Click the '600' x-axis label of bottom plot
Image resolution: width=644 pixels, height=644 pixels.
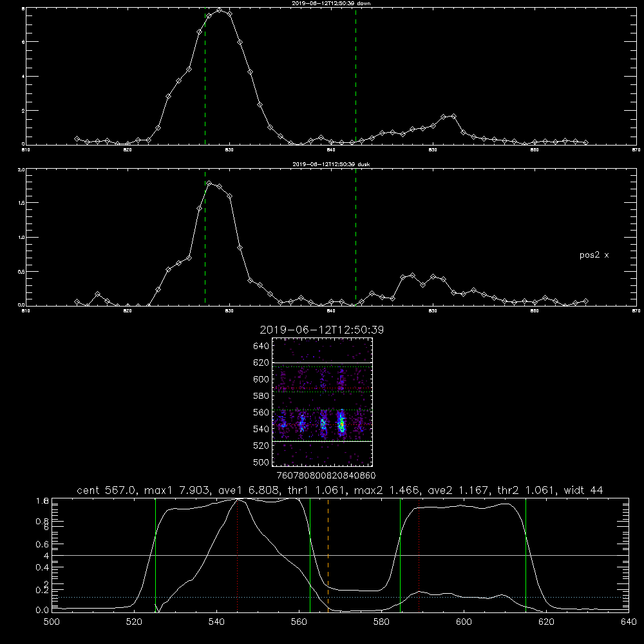(x=464, y=622)
